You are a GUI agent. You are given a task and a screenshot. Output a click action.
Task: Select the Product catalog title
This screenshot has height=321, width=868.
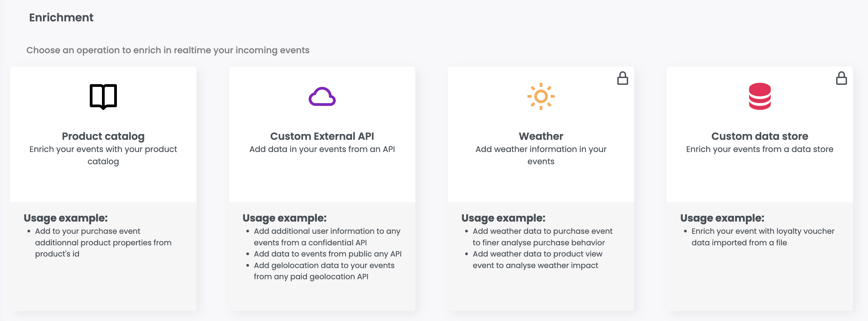click(103, 136)
